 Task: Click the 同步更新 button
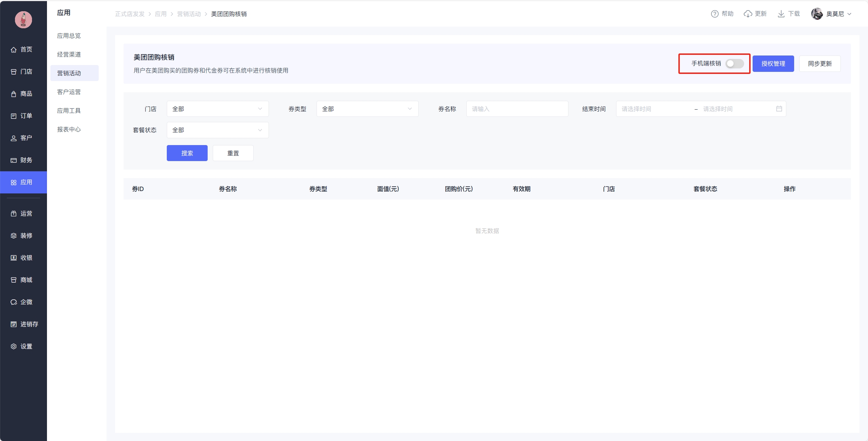[x=820, y=64]
